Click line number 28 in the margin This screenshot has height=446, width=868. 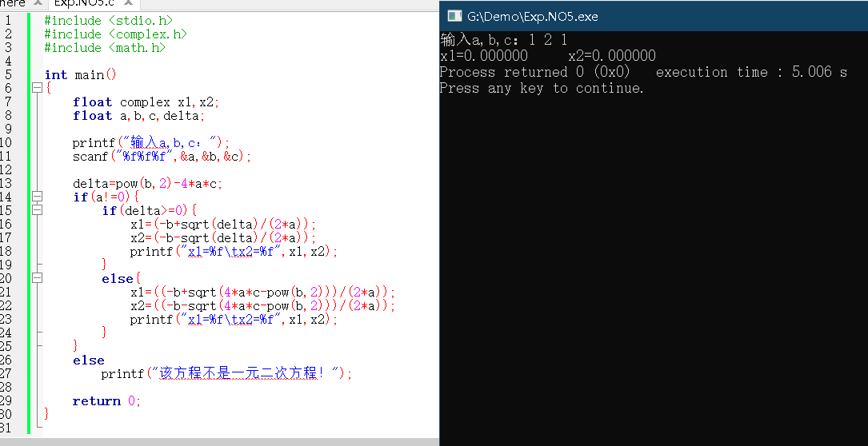click(x=6, y=387)
